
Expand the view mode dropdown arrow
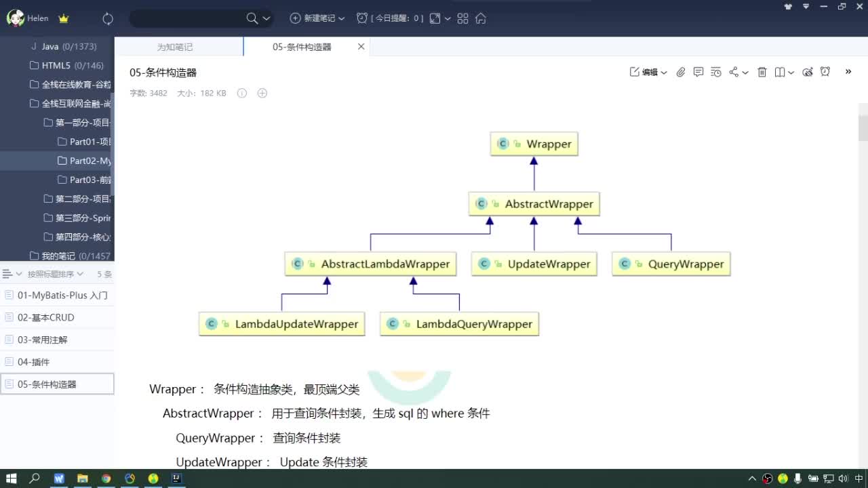coord(448,19)
